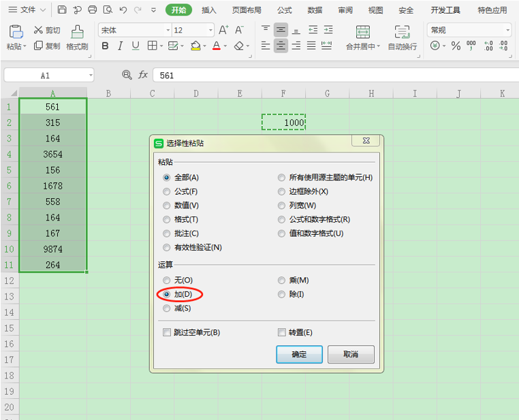Apply bottom vertical alignment

tap(296, 31)
